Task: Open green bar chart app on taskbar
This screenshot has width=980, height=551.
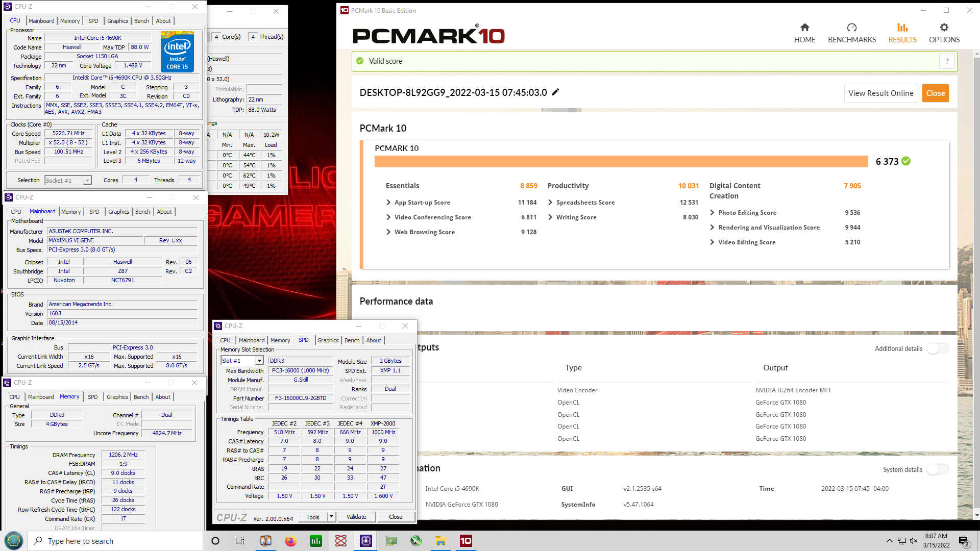Action: click(316, 541)
